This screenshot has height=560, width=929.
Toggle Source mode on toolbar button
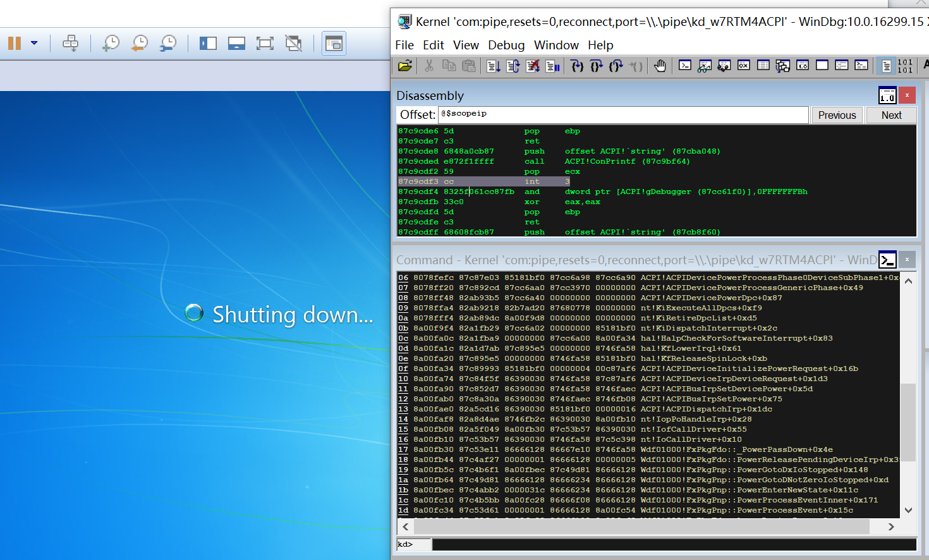click(x=886, y=65)
